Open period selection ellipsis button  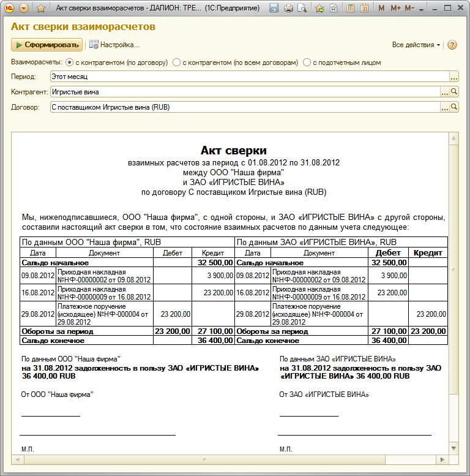pyautogui.click(x=454, y=77)
